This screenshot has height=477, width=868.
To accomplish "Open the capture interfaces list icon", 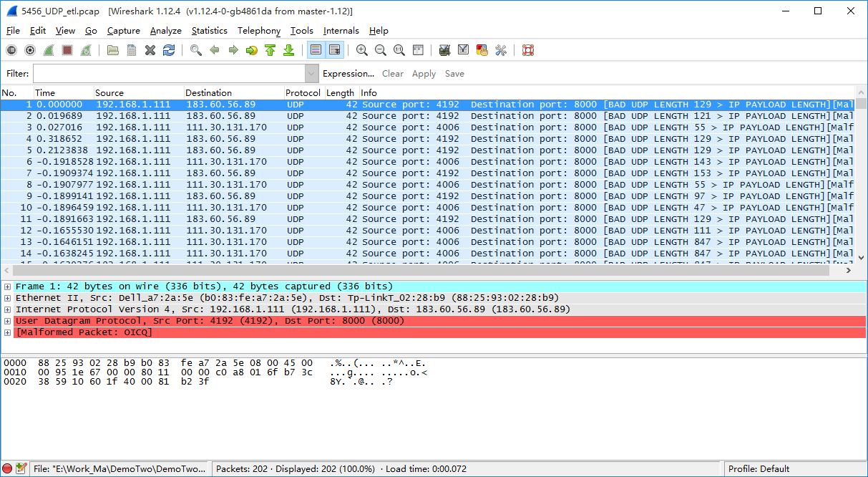I will (11, 50).
